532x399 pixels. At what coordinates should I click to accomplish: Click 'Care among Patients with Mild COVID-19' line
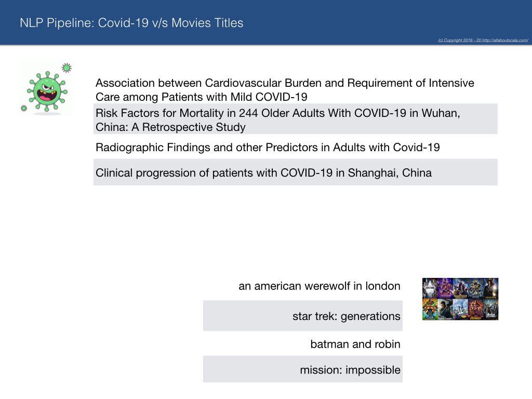(202, 97)
